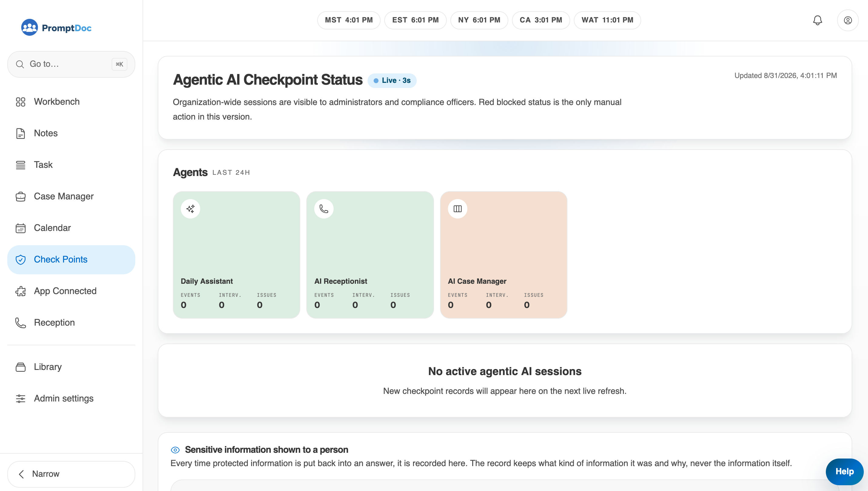Select the WAT 11:01 PM time chip
Viewport: 868px width, 491px height.
pos(607,20)
